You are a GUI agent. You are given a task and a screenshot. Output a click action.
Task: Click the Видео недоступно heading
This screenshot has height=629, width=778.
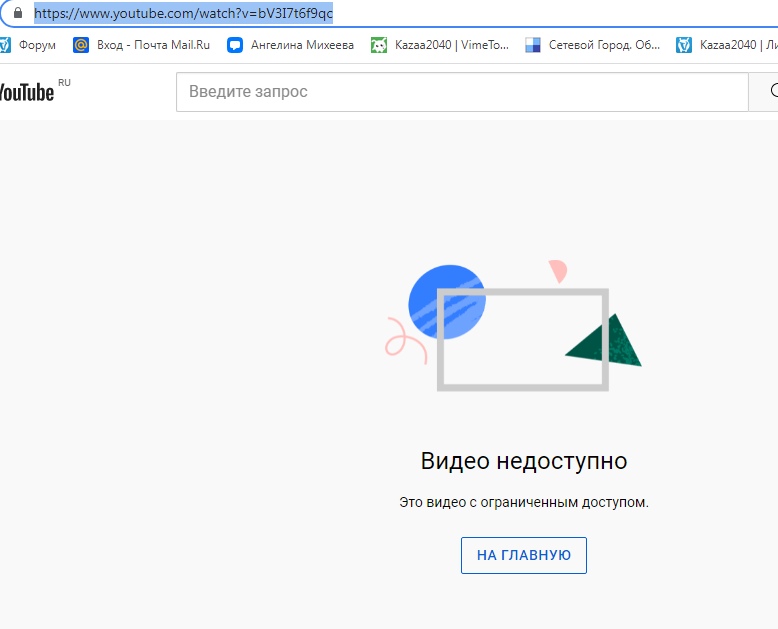[x=524, y=461]
